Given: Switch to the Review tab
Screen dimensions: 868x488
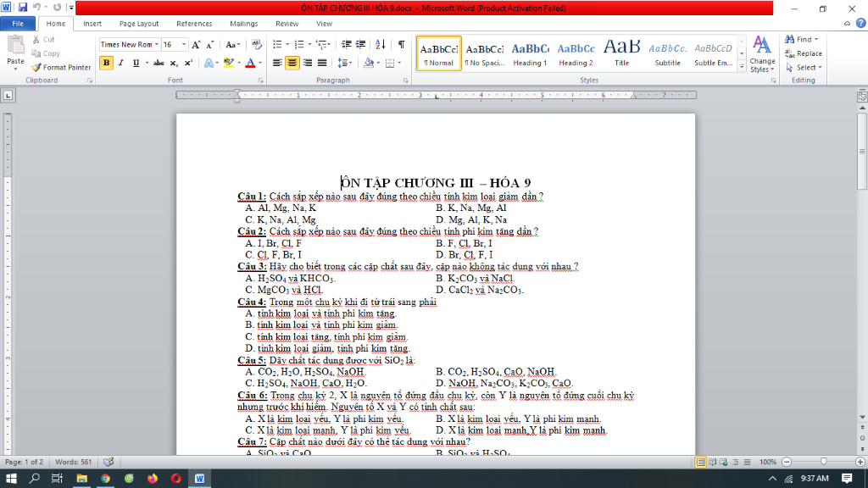Looking at the screenshot, I should click(287, 24).
